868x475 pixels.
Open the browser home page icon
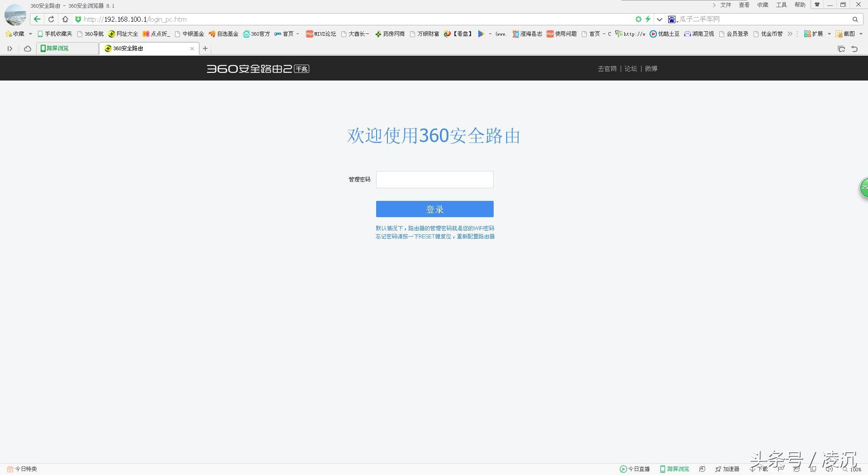tap(65, 19)
